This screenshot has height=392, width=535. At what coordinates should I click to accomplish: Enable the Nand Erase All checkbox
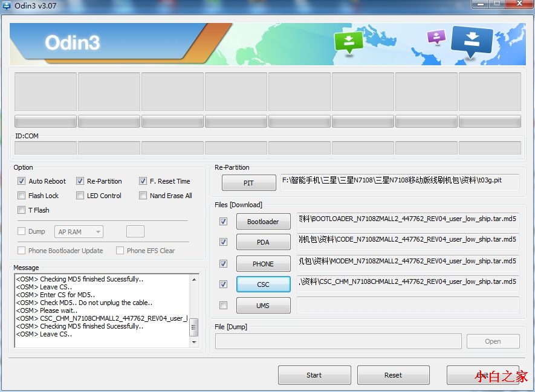143,196
